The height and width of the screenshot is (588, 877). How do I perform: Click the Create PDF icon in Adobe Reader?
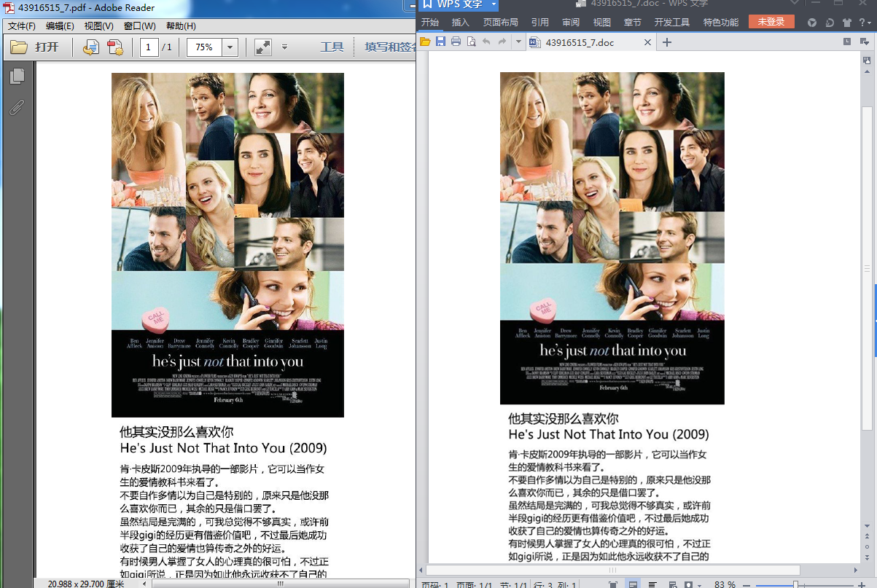pos(115,47)
